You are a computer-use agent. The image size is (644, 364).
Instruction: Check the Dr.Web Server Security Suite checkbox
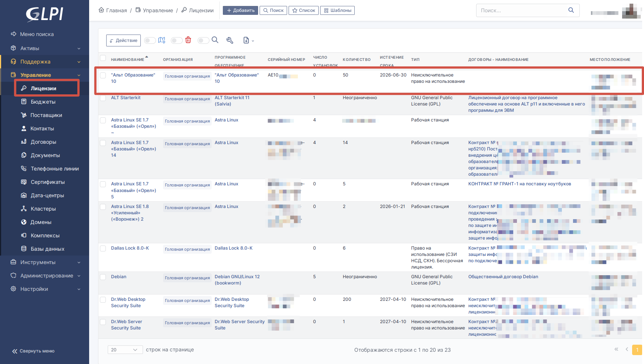[x=103, y=322]
